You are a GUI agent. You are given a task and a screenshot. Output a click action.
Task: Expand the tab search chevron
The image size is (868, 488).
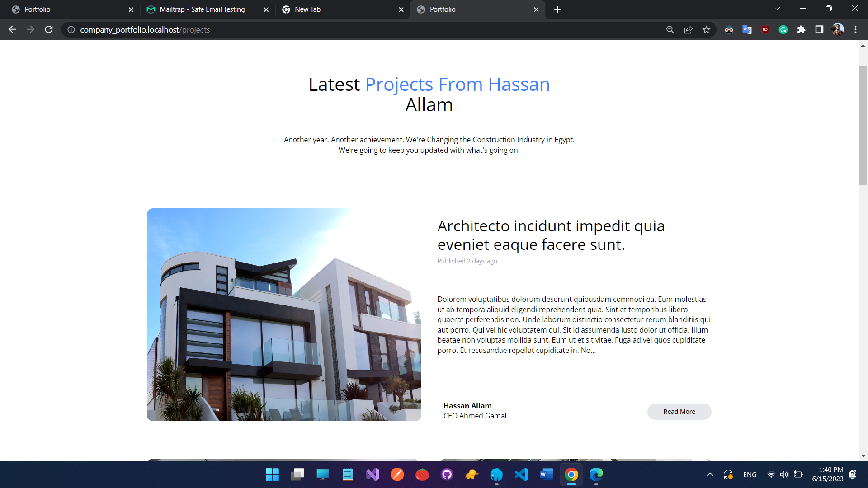point(777,9)
